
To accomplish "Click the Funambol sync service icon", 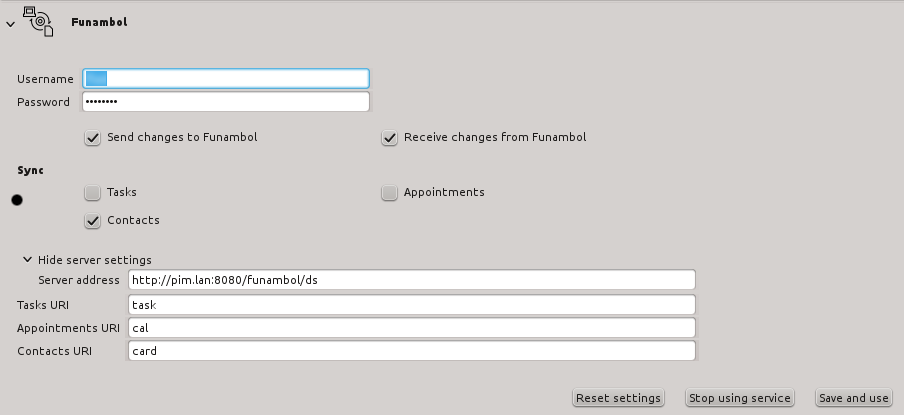I will [x=38, y=21].
